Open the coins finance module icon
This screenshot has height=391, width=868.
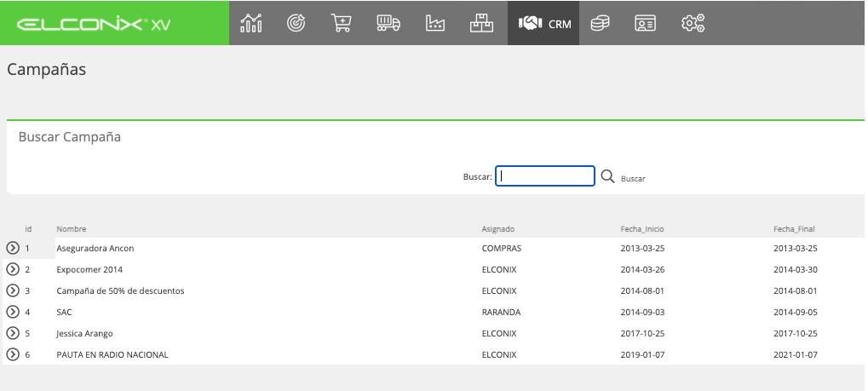pos(600,23)
